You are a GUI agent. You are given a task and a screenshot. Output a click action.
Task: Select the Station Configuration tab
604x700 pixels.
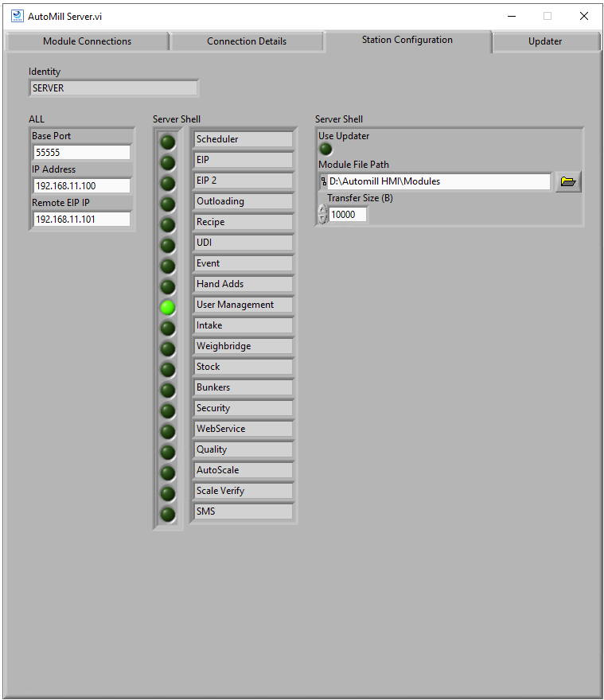tap(407, 41)
